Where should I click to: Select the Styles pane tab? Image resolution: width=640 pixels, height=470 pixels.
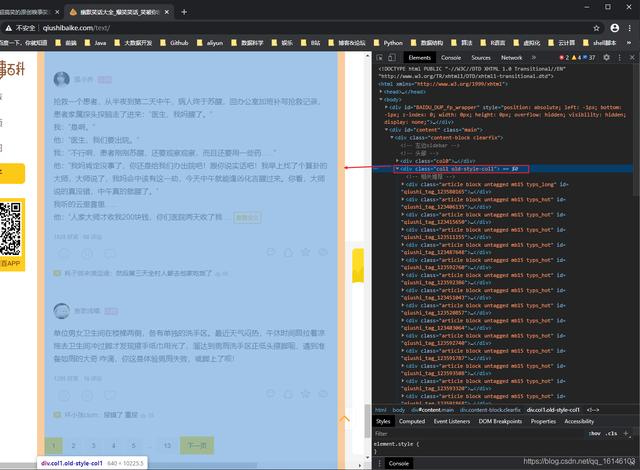click(383, 421)
